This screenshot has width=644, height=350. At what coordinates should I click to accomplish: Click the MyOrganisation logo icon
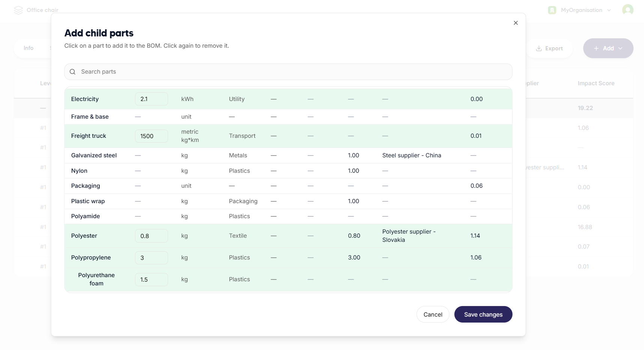(x=552, y=10)
